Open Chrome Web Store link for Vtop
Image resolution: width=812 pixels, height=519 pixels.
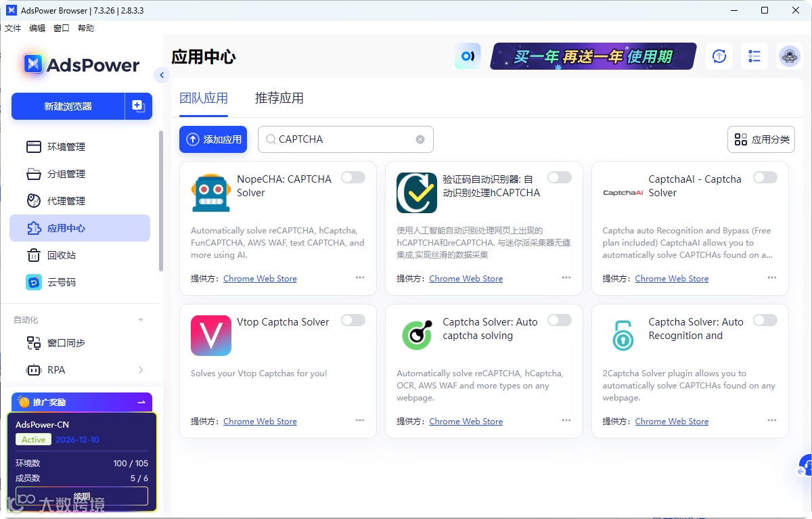(x=260, y=422)
